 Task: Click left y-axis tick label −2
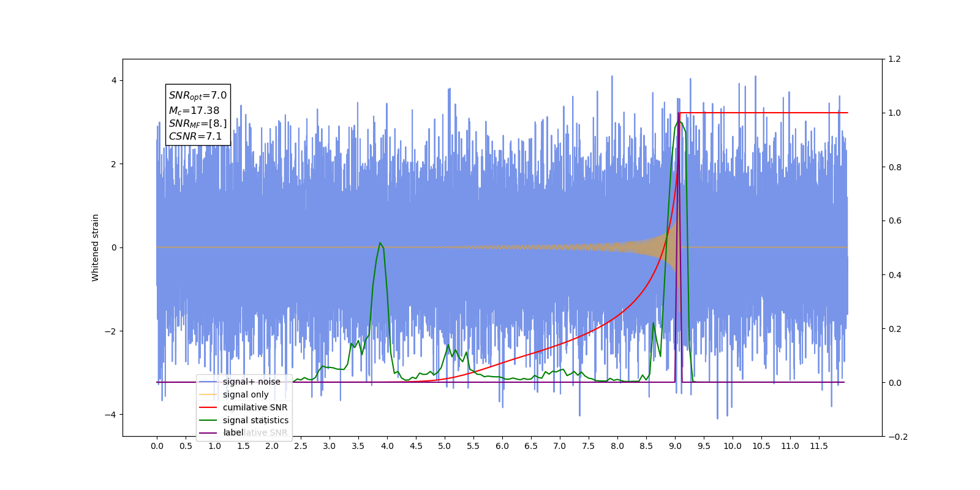point(110,331)
